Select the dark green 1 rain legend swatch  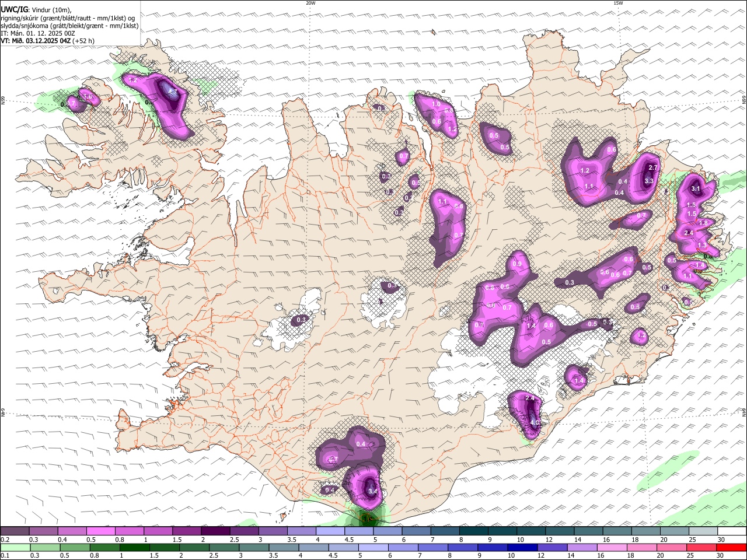[134, 547]
